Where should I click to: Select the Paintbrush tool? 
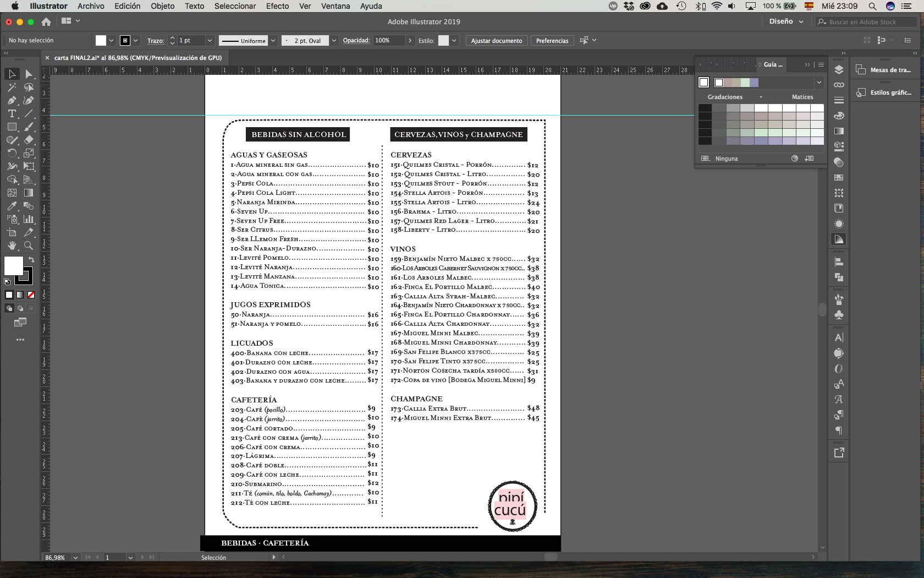[x=29, y=127]
